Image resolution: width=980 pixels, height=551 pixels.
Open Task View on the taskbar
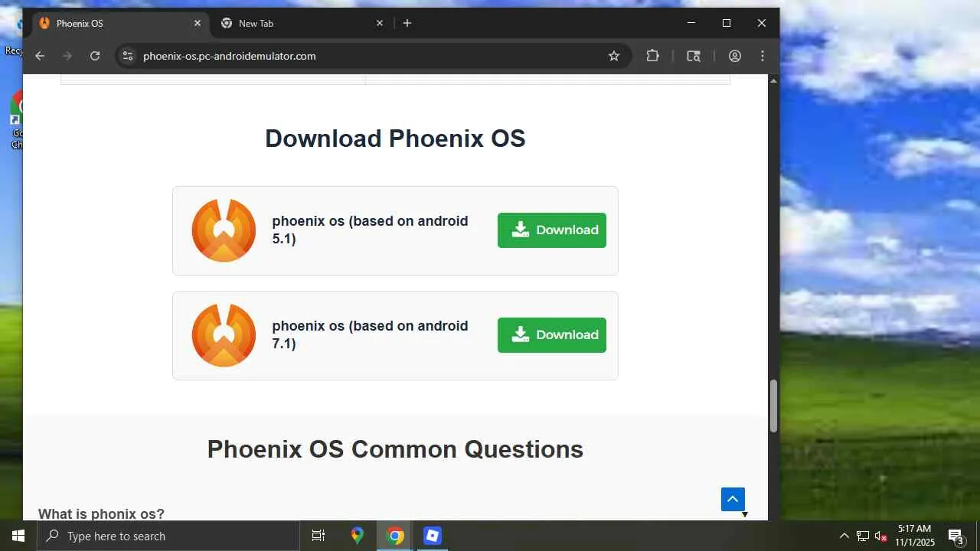click(x=318, y=536)
